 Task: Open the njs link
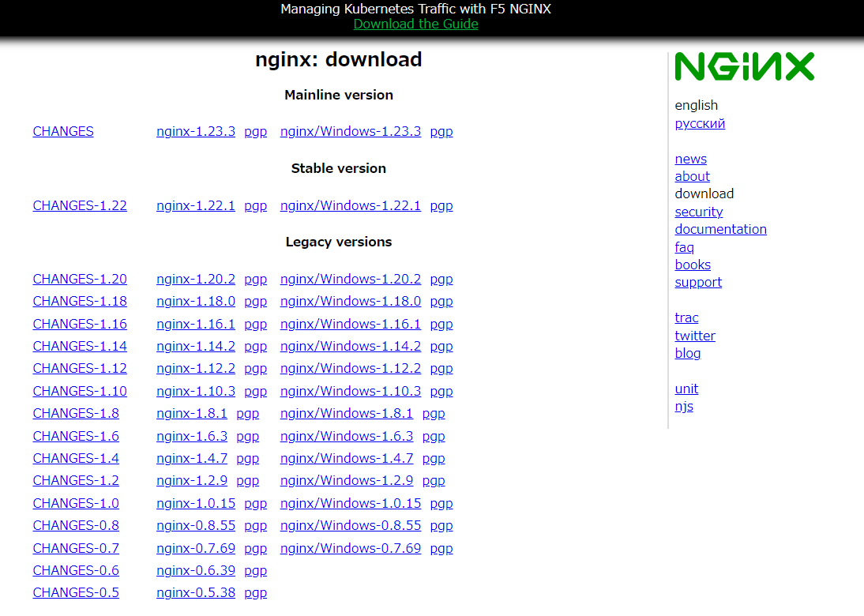point(684,407)
